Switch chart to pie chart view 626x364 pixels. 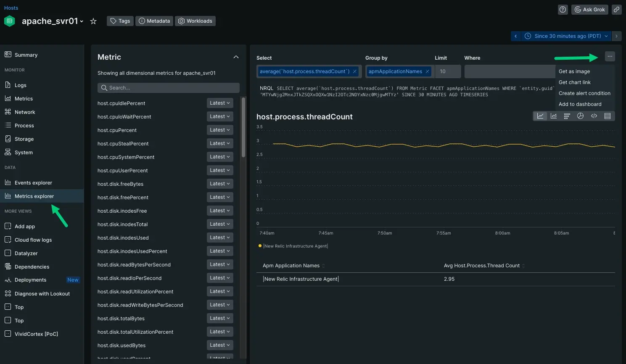(580, 116)
